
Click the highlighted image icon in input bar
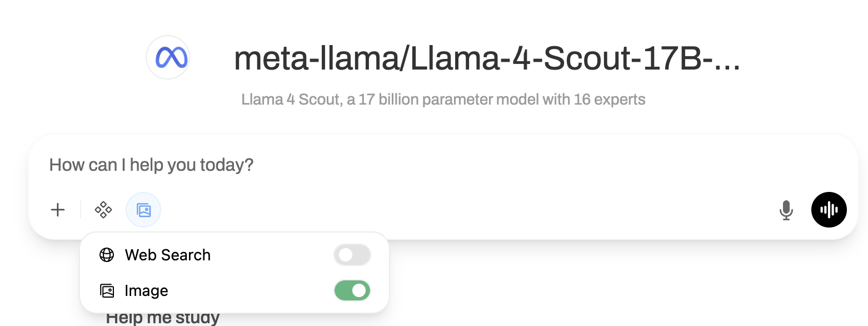point(143,210)
